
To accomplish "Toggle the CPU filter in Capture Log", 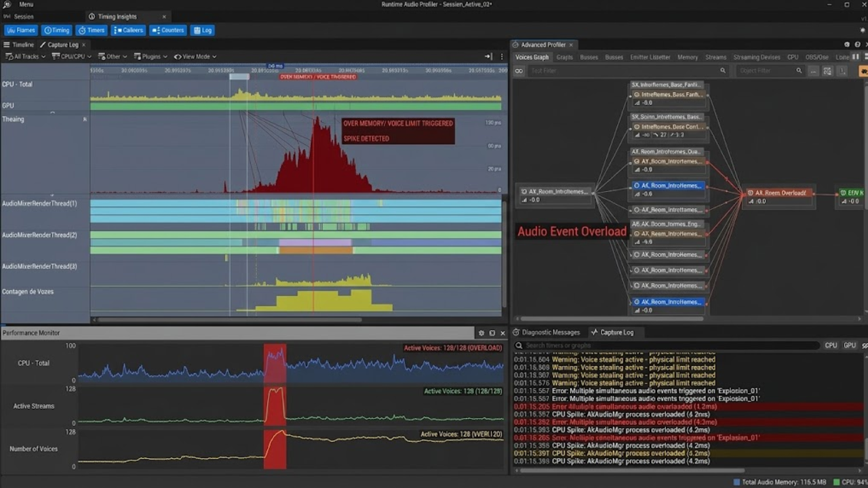I will pos(831,346).
